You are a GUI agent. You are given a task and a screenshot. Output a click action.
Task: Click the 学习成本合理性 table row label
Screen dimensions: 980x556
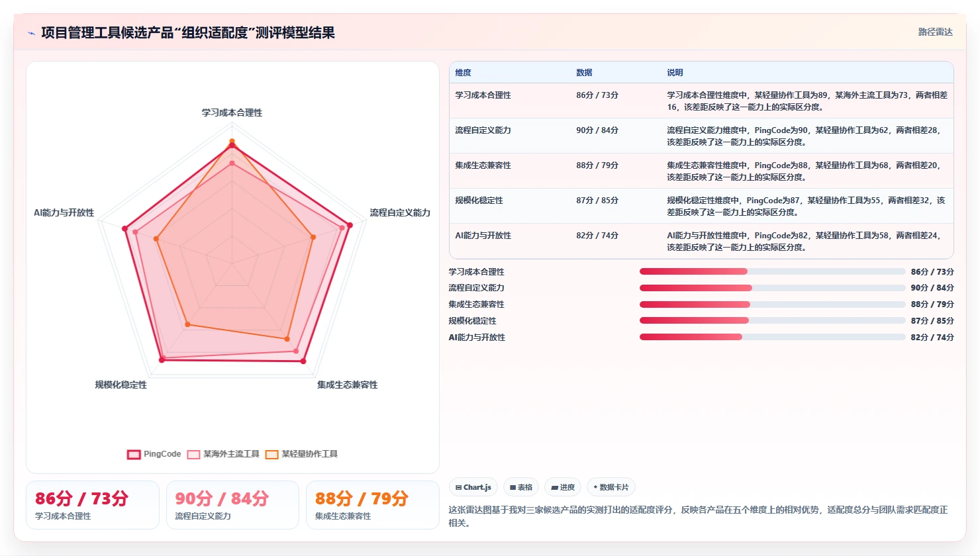point(483,95)
